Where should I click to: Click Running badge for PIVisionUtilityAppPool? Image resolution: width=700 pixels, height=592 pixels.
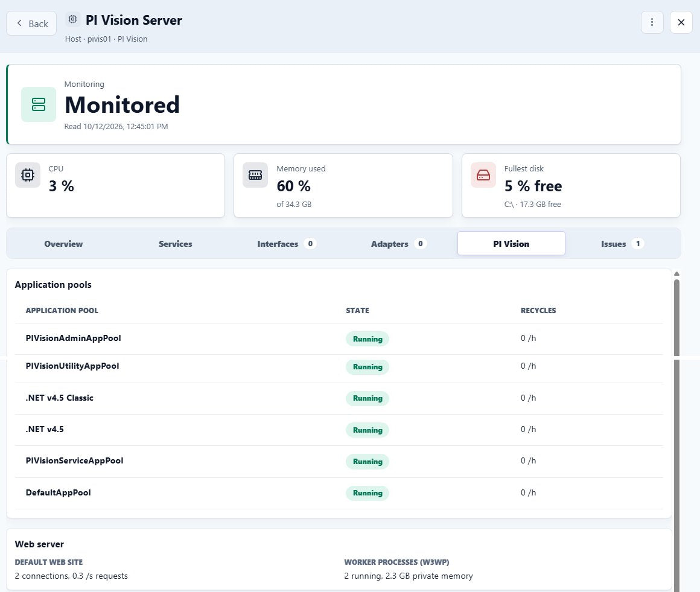pyautogui.click(x=367, y=366)
